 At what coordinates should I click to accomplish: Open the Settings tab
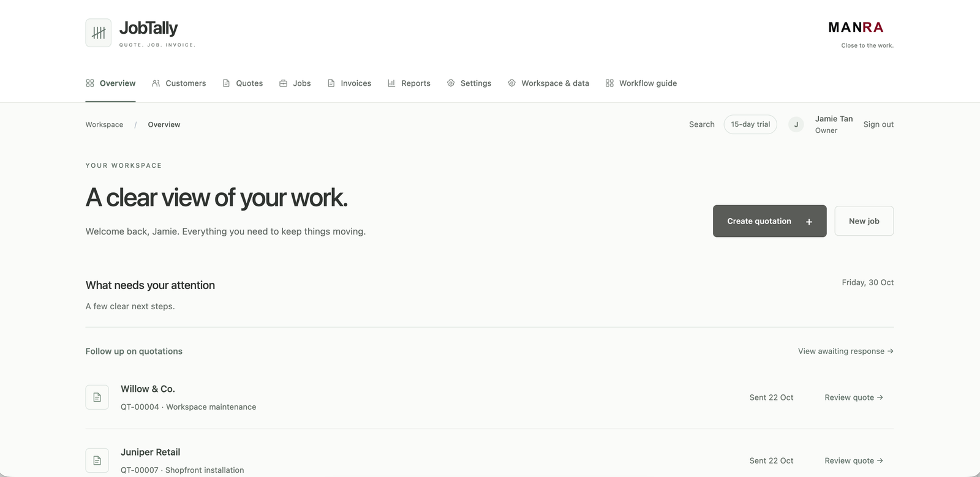click(x=469, y=83)
